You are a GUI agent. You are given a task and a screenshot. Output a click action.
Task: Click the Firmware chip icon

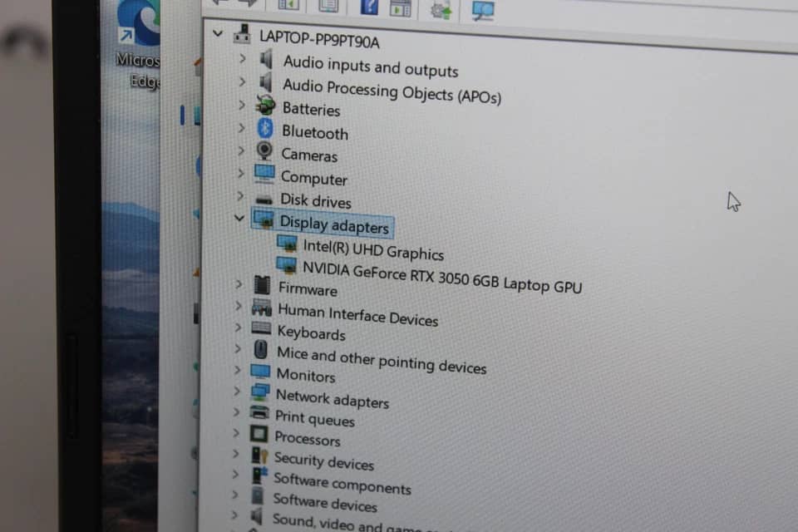262,285
